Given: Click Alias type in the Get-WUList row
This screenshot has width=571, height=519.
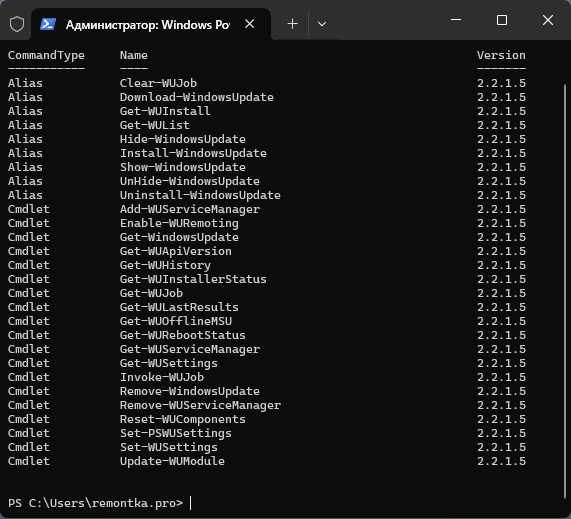Looking at the screenshot, I should (25, 125).
